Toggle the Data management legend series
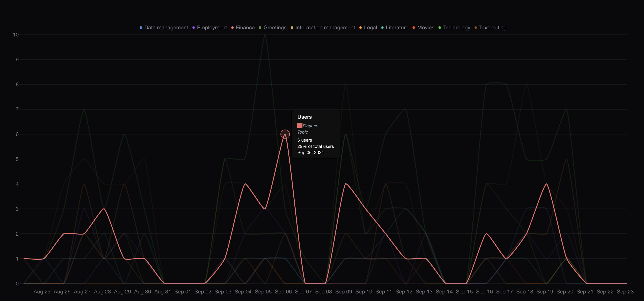 (x=166, y=28)
